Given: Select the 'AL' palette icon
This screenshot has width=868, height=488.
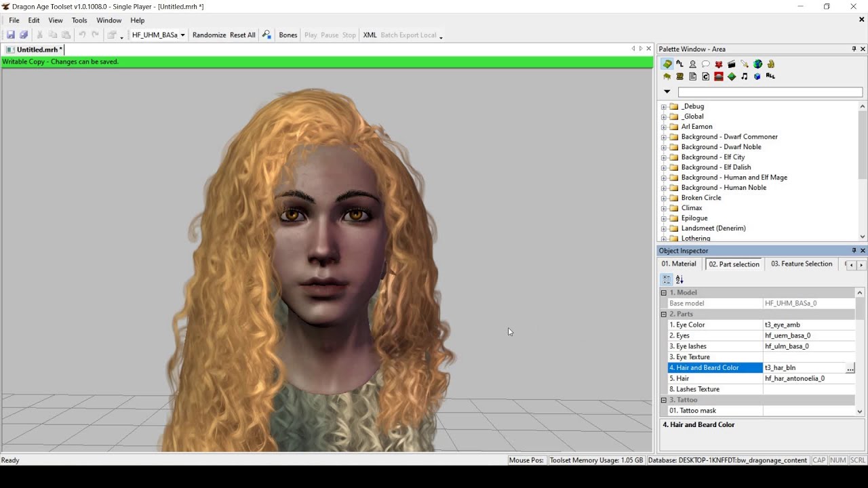Looking at the screenshot, I should pyautogui.click(x=679, y=64).
